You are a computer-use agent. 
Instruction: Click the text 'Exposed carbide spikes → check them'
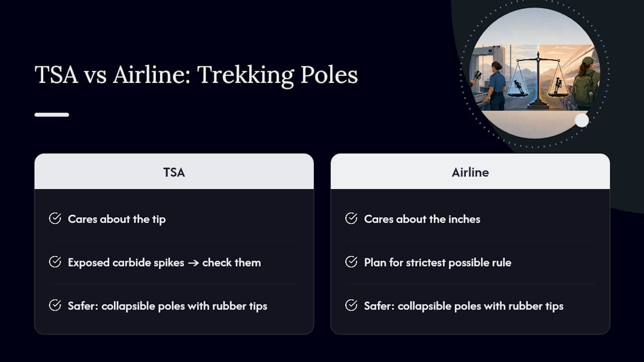point(165,262)
